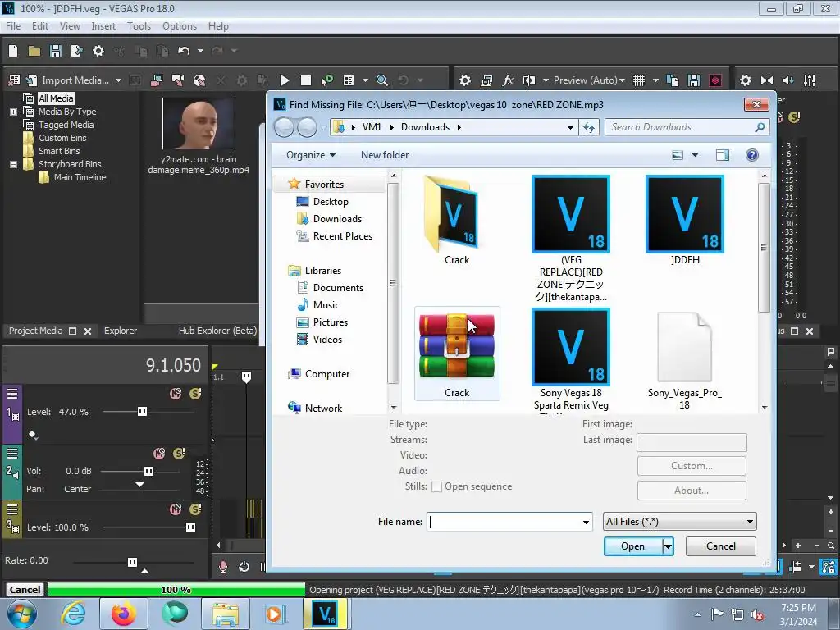This screenshot has height=630, width=840.
Task: Open the Open button's arrow dropdown
Action: click(x=668, y=546)
